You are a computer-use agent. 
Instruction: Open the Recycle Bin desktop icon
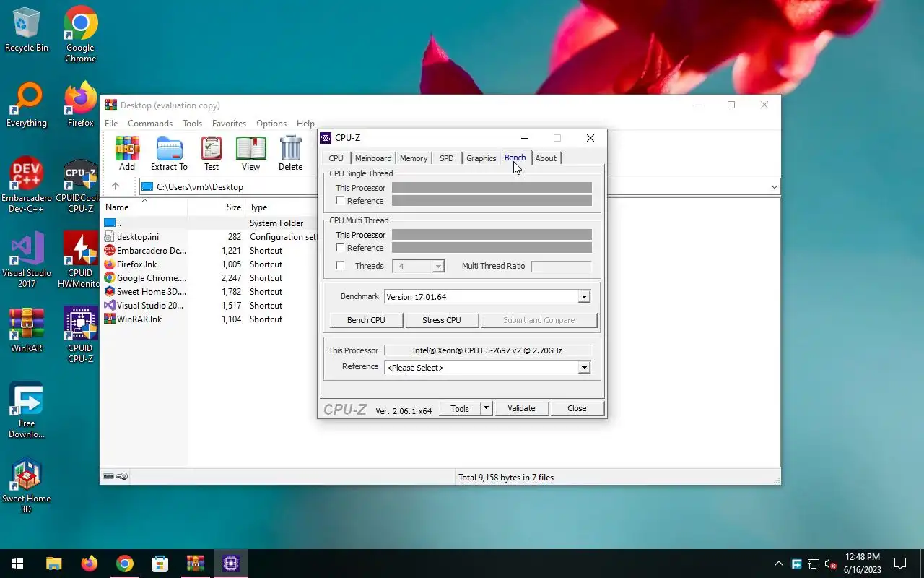click(x=27, y=30)
